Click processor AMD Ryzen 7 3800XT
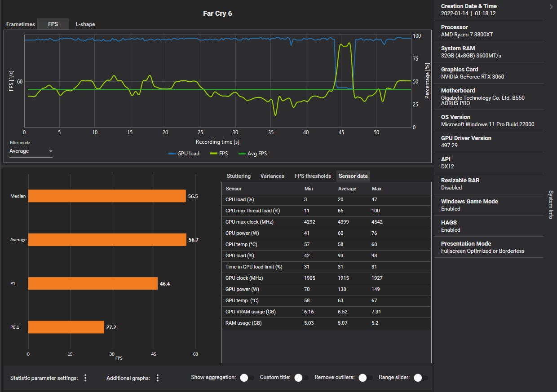Image resolution: width=557 pixels, height=392 pixels. point(467,35)
